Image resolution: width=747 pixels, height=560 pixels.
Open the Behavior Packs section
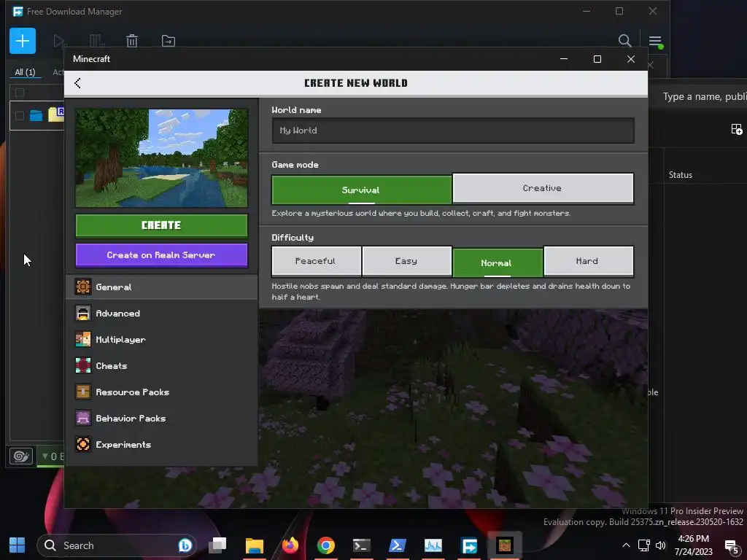[161, 418]
